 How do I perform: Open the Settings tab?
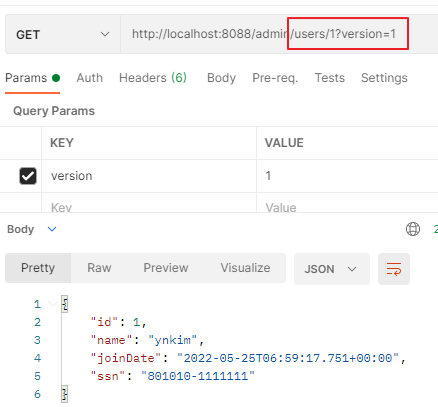pos(384,78)
